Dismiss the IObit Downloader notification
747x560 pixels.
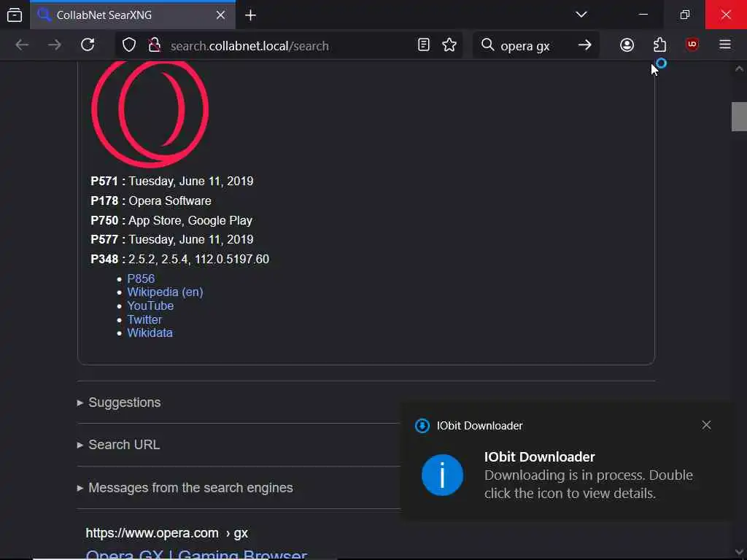[706, 425]
